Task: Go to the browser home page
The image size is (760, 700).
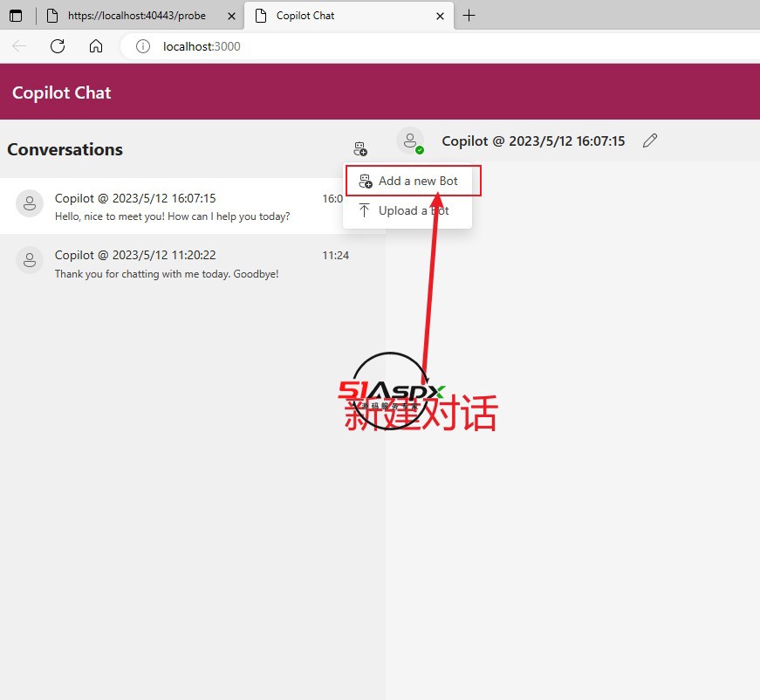Action: pos(96,46)
